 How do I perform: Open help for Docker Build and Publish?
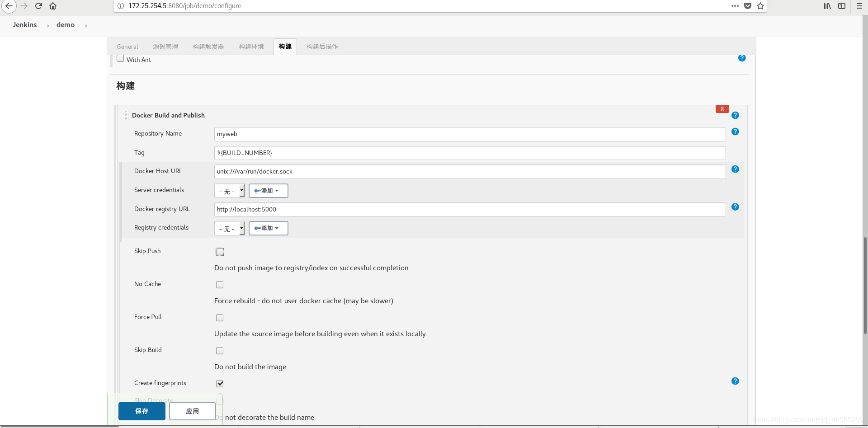[x=735, y=115]
